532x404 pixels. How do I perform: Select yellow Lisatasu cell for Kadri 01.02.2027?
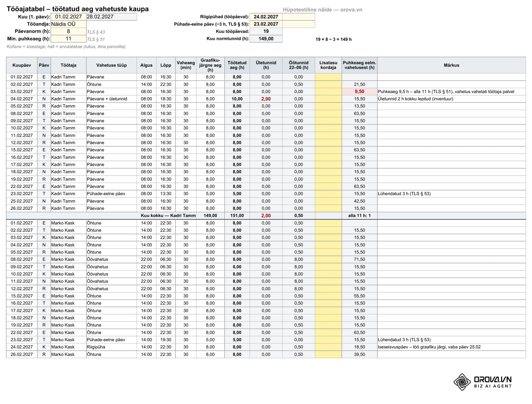point(328,77)
